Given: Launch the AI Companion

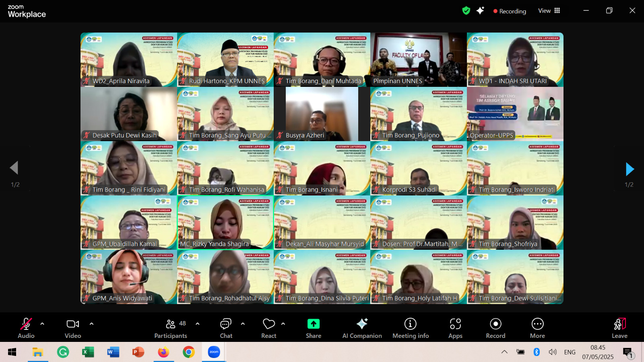Looking at the screenshot, I should (362, 328).
